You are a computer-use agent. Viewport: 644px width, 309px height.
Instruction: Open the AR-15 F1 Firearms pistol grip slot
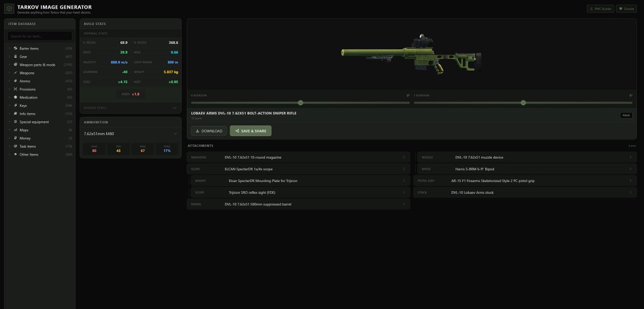tap(525, 181)
